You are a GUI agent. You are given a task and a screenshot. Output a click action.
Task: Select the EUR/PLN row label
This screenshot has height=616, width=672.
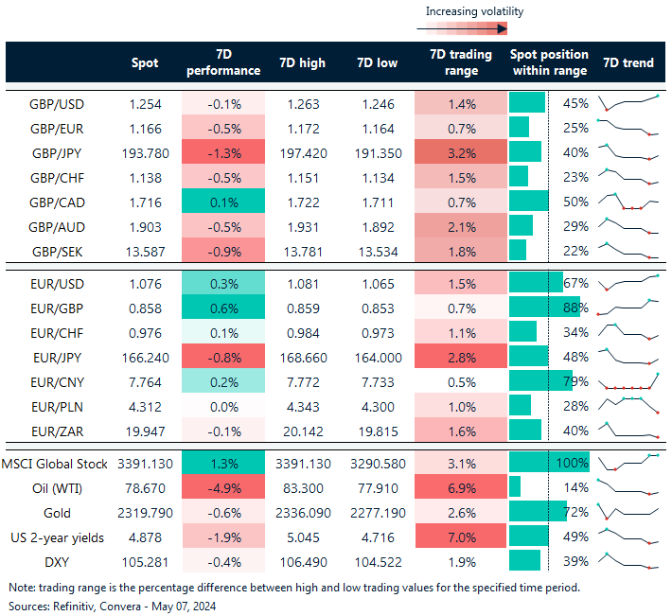click(x=57, y=407)
